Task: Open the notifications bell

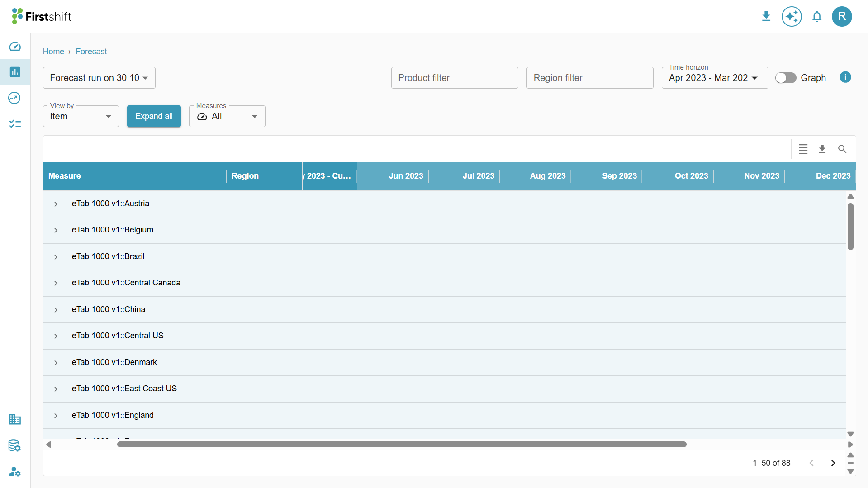Action: [x=817, y=17]
